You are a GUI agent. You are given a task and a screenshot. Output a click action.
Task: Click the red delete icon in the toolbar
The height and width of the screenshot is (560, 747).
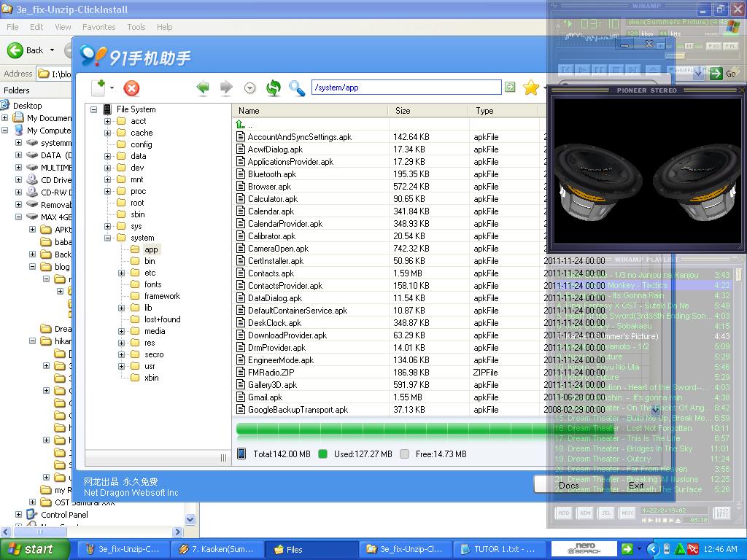[131, 88]
